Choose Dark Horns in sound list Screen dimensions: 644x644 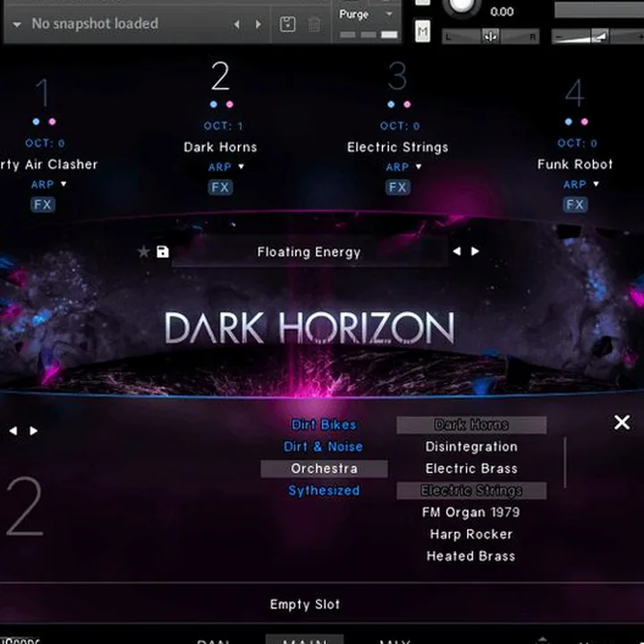tap(471, 425)
